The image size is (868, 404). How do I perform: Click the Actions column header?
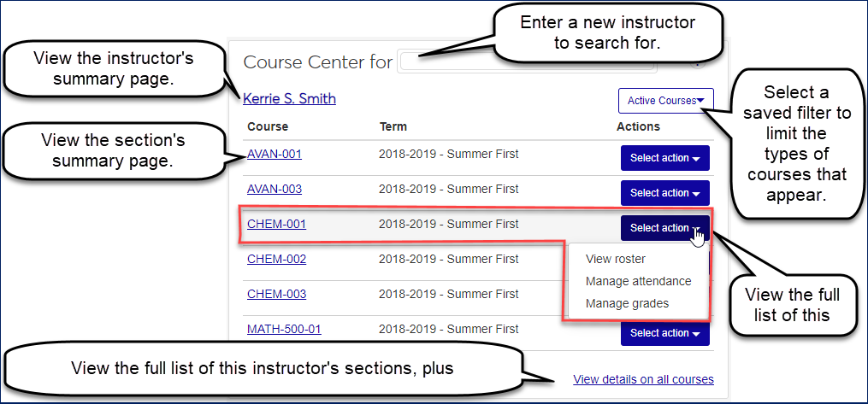[638, 127]
